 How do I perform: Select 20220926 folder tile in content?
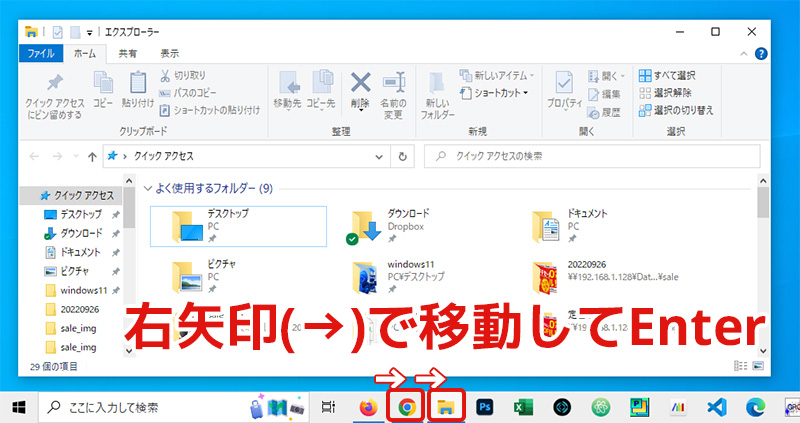[x=605, y=277]
